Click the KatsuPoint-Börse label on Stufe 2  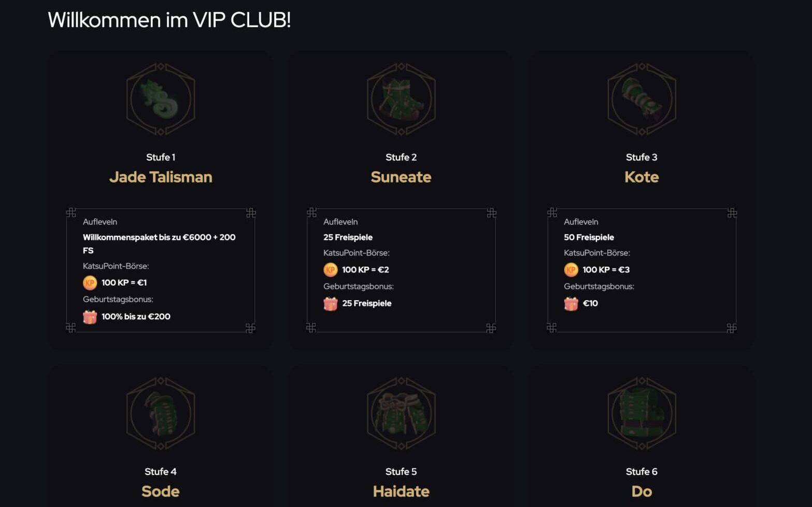tap(357, 253)
